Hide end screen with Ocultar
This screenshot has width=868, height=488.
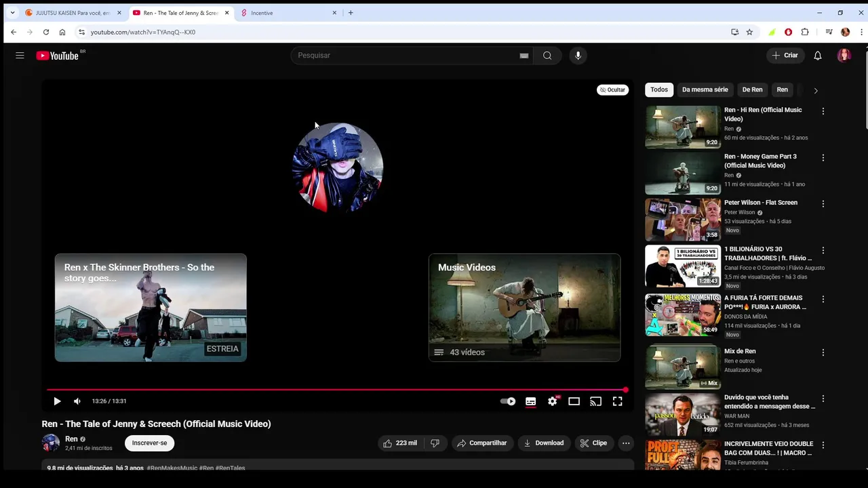[612, 89]
